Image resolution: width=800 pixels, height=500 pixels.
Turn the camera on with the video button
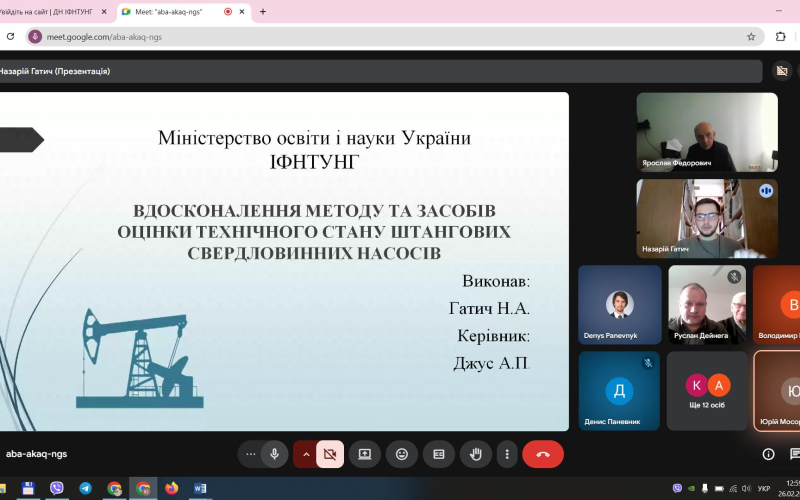coord(330,454)
